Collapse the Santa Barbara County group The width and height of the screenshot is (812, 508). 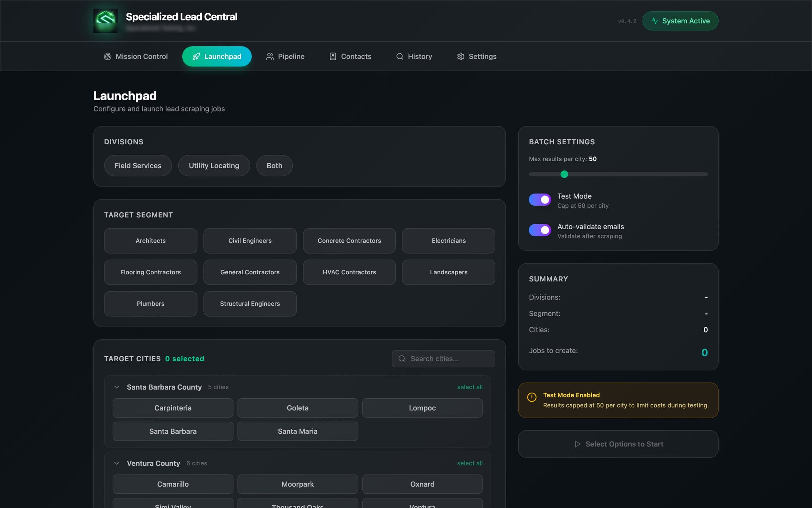pyautogui.click(x=117, y=387)
